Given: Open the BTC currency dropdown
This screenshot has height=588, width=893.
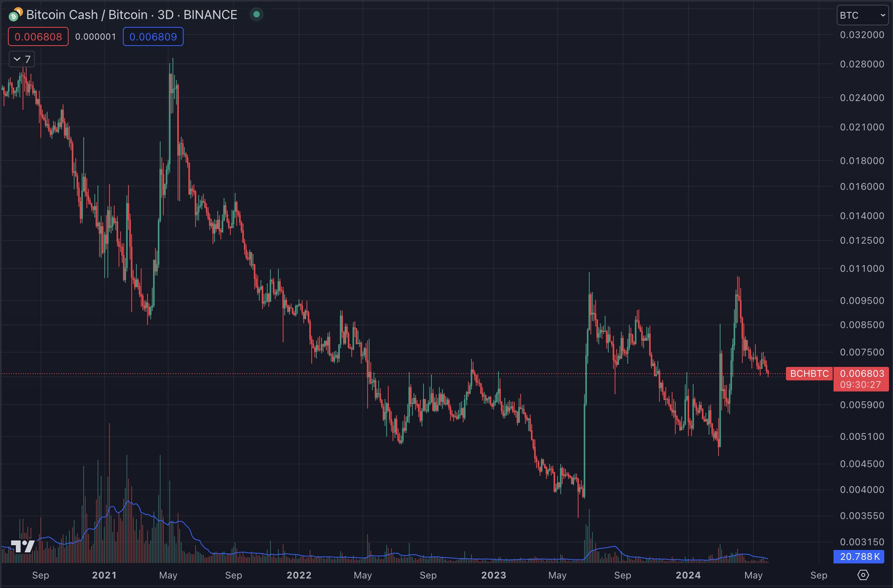Looking at the screenshot, I should 862,15.
